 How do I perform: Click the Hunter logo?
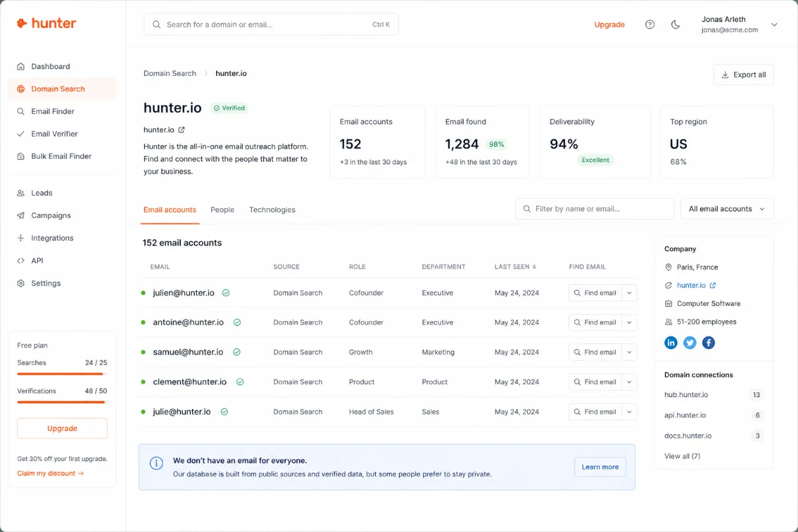click(47, 23)
